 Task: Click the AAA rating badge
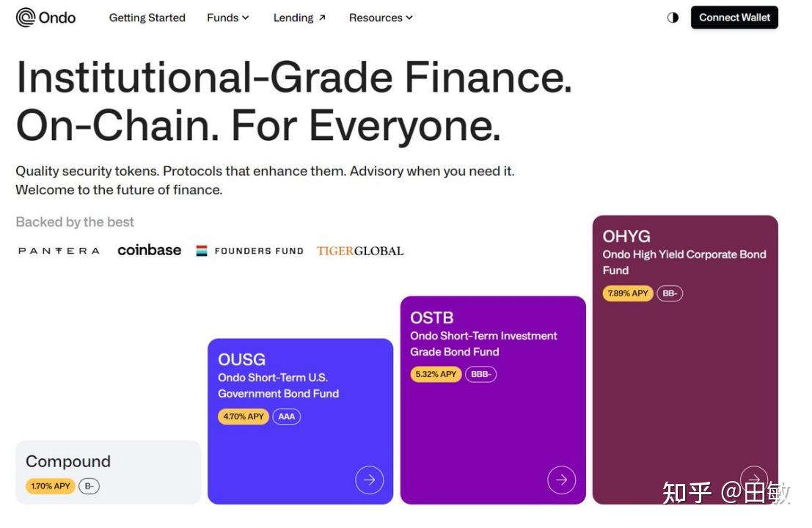pos(287,417)
